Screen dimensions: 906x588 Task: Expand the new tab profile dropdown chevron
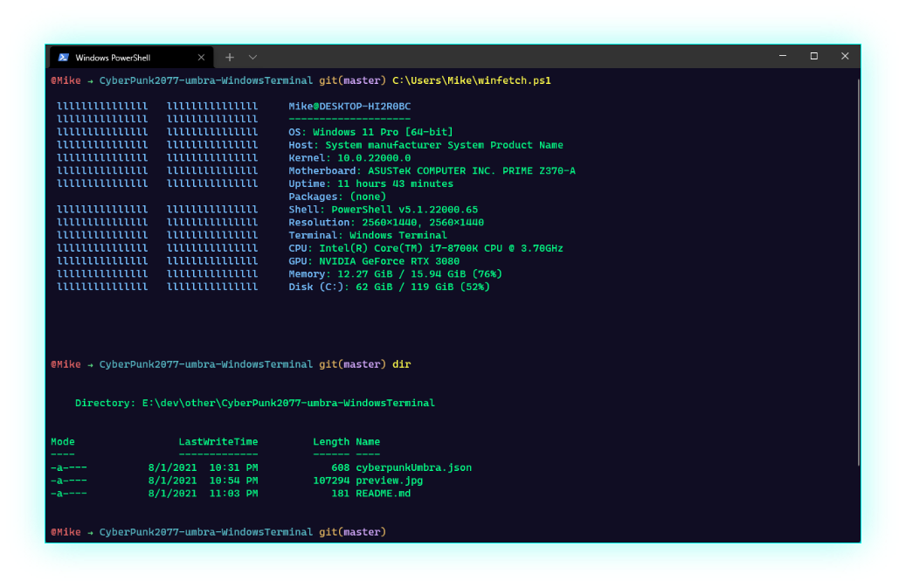[x=252, y=57]
